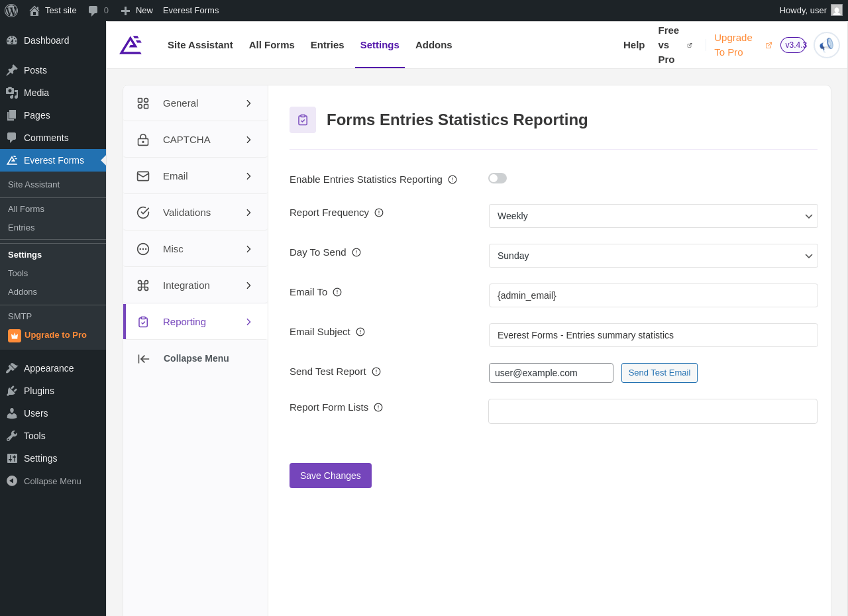Open Plugins in the WordPress sidebar
The height and width of the screenshot is (616, 848).
(38, 391)
